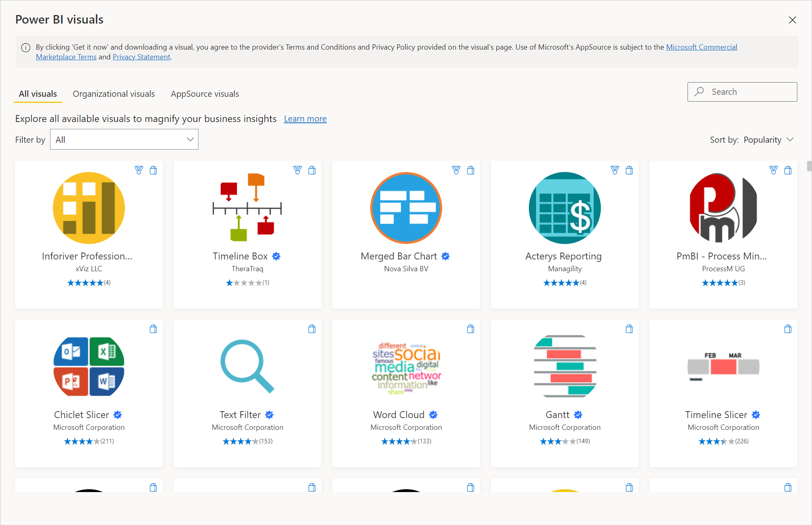The width and height of the screenshot is (812, 525).
Task: Click the shopping bag icon on the Timeline Slicer card
Action: [788, 329]
